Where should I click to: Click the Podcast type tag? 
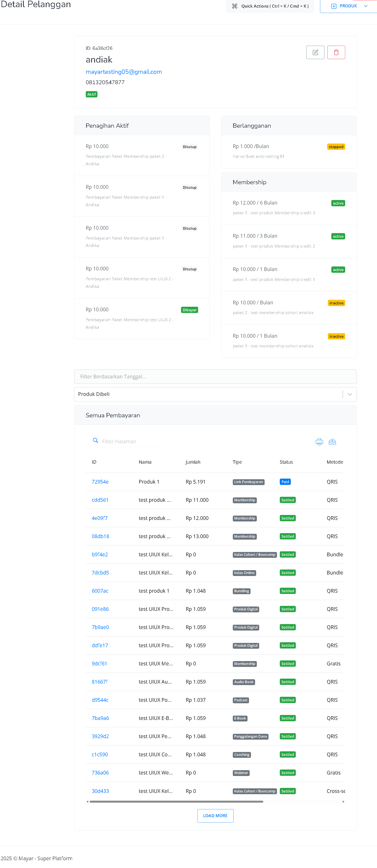[241, 700]
